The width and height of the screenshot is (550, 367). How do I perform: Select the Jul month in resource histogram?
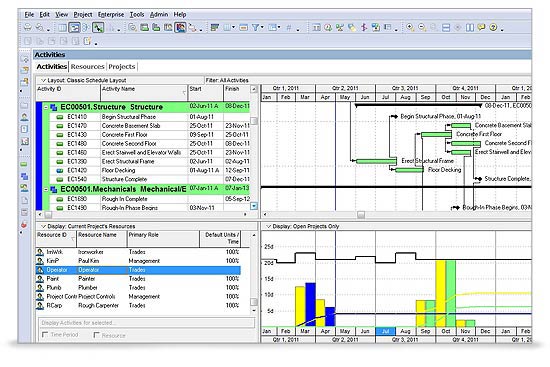[x=385, y=331]
